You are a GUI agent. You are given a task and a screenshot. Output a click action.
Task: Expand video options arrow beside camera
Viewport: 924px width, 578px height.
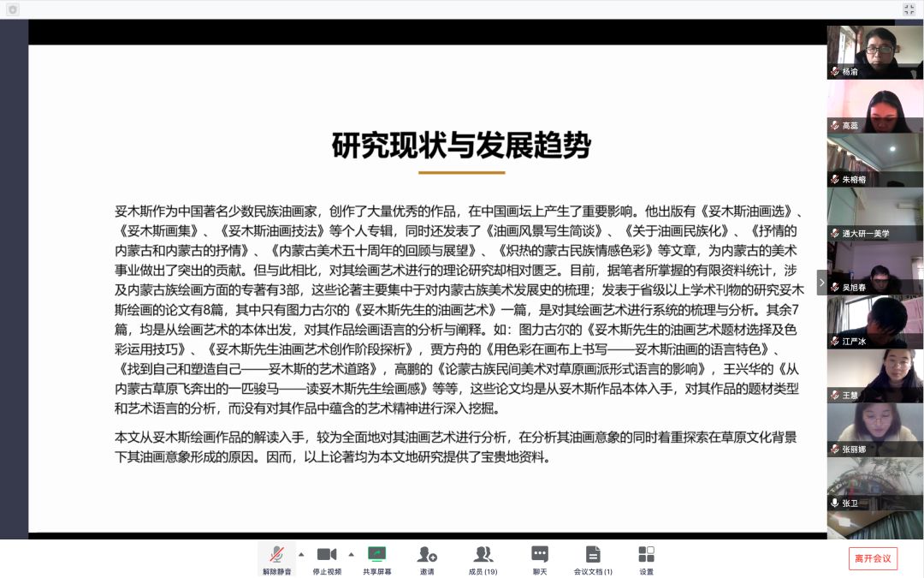(x=351, y=554)
